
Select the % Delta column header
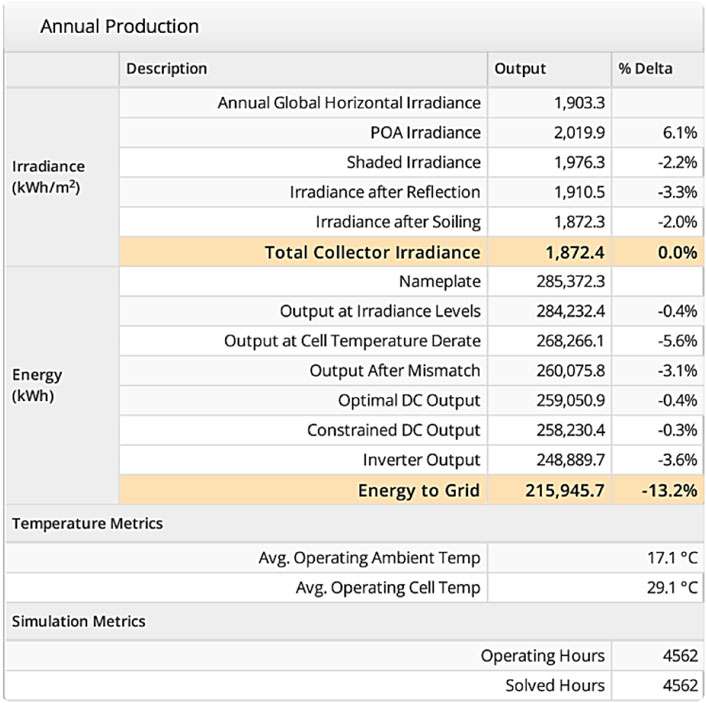point(645,68)
